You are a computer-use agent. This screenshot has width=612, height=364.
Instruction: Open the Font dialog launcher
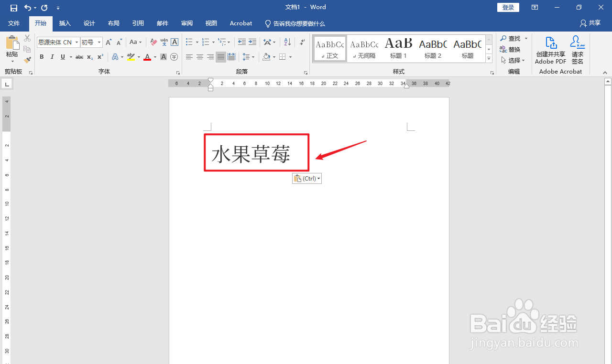click(x=178, y=73)
